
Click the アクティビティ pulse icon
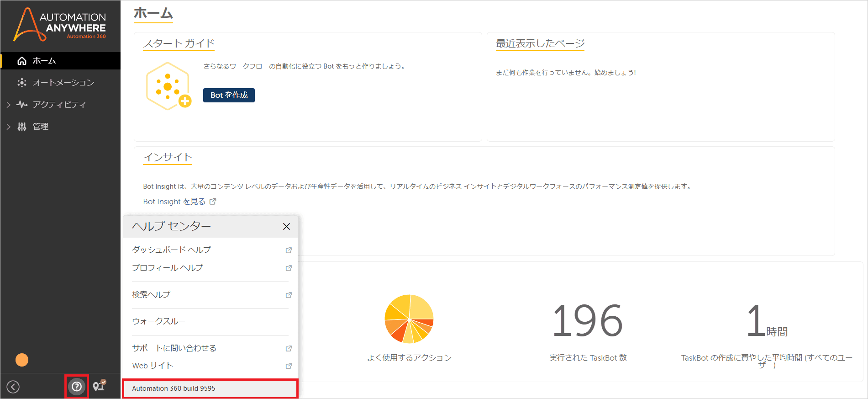[21, 105]
